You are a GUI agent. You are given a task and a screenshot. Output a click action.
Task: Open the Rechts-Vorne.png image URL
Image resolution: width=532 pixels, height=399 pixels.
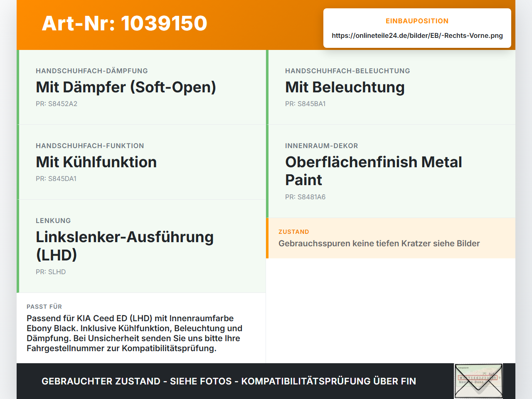click(417, 35)
